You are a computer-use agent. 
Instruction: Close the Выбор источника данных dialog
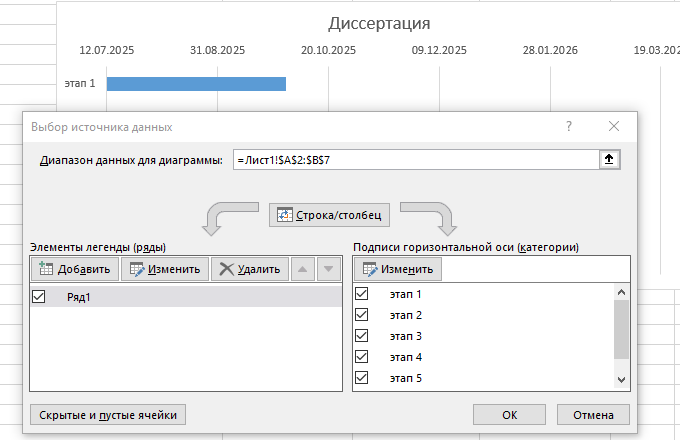tap(614, 126)
